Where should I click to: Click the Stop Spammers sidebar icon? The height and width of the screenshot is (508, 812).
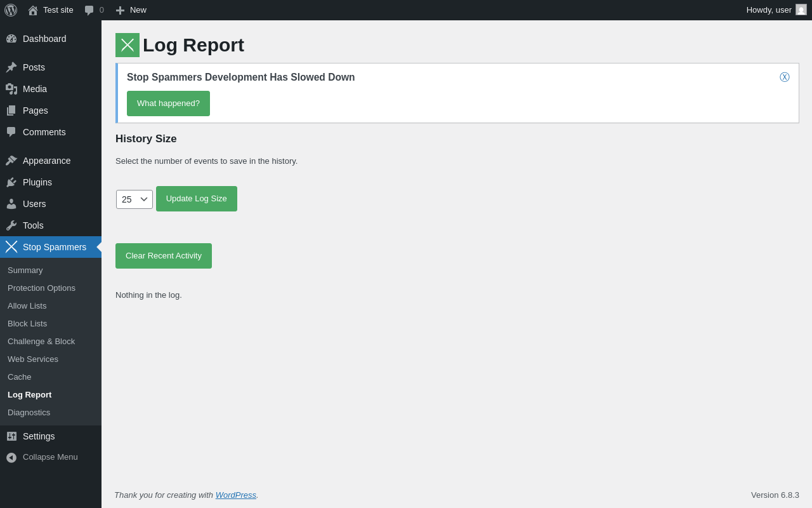[x=11, y=247]
